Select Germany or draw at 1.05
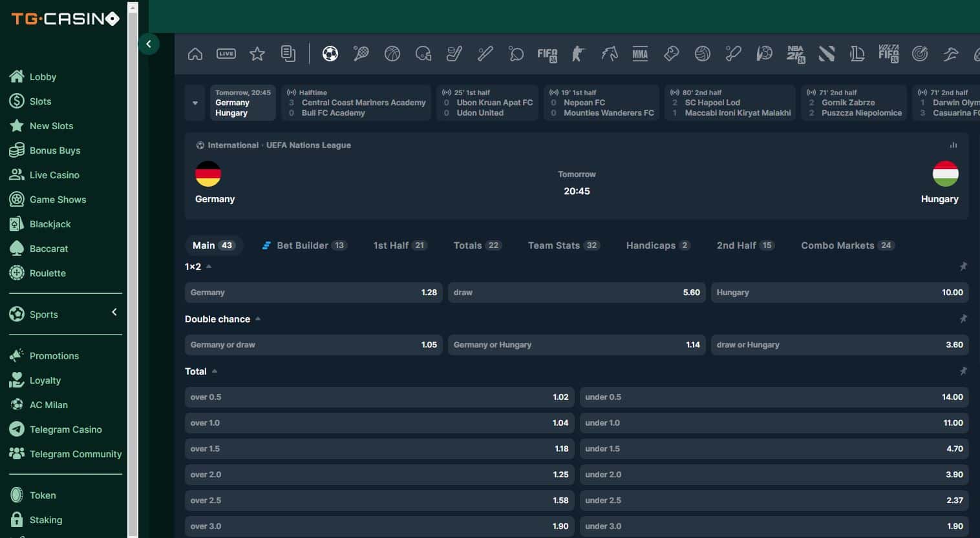The width and height of the screenshot is (980, 538). pos(314,345)
